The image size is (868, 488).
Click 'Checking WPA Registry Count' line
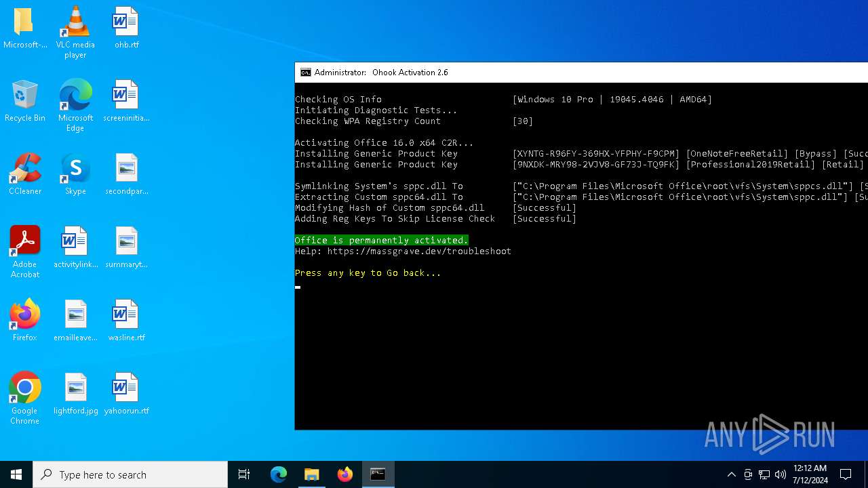(368, 121)
